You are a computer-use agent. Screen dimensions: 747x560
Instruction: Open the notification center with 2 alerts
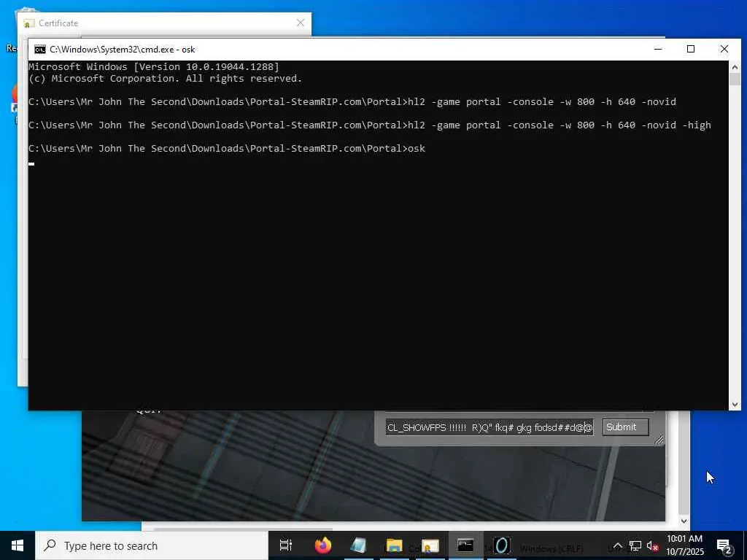tap(724, 546)
